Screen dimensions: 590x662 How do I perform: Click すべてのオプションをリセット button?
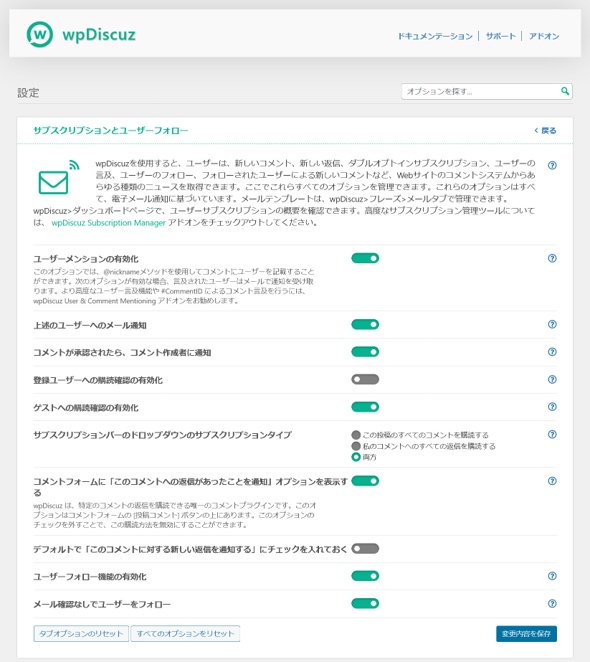(185, 634)
